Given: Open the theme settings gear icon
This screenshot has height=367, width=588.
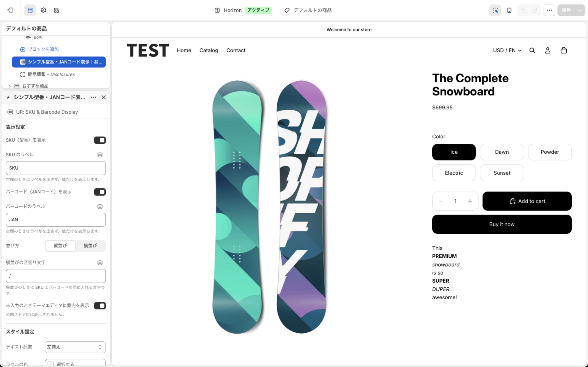Looking at the screenshot, I should pyautogui.click(x=43, y=10).
